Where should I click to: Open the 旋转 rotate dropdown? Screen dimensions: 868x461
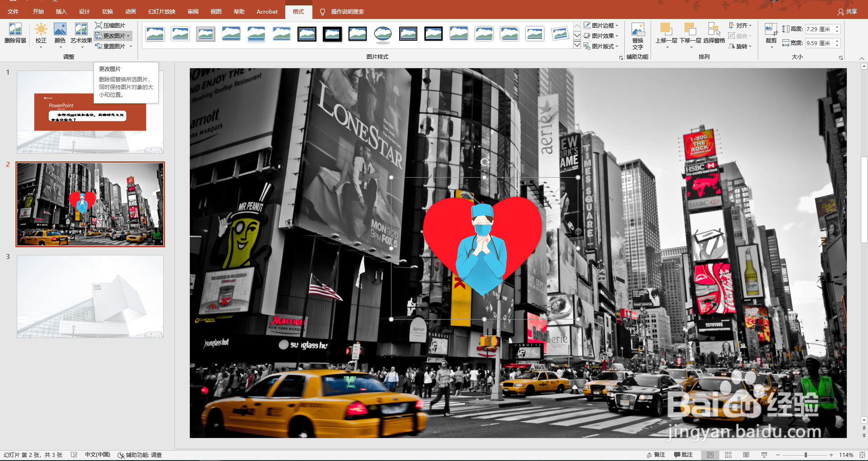tap(740, 46)
